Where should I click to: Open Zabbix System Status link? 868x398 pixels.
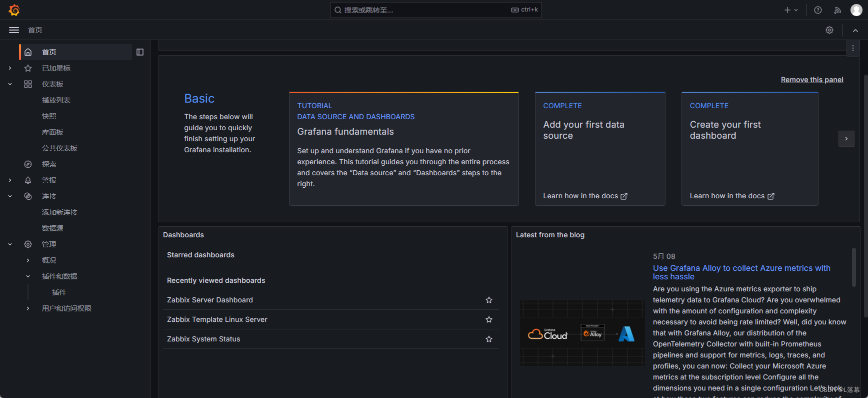pyautogui.click(x=203, y=339)
